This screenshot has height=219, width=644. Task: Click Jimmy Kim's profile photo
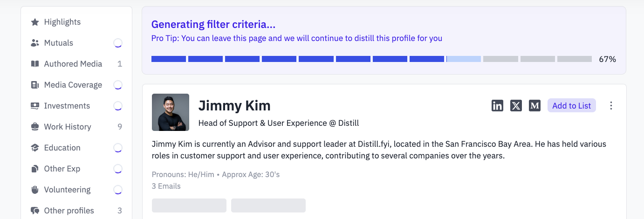[x=171, y=112]
